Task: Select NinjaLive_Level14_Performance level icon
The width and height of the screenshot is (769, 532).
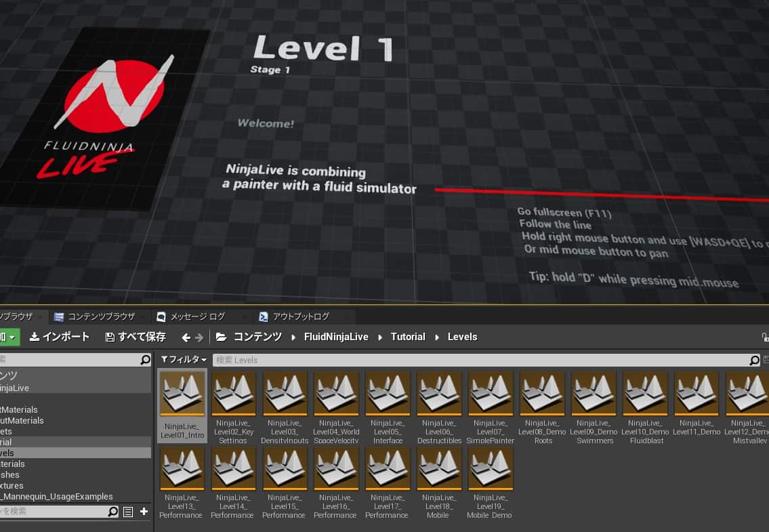Action: (234, 468)
